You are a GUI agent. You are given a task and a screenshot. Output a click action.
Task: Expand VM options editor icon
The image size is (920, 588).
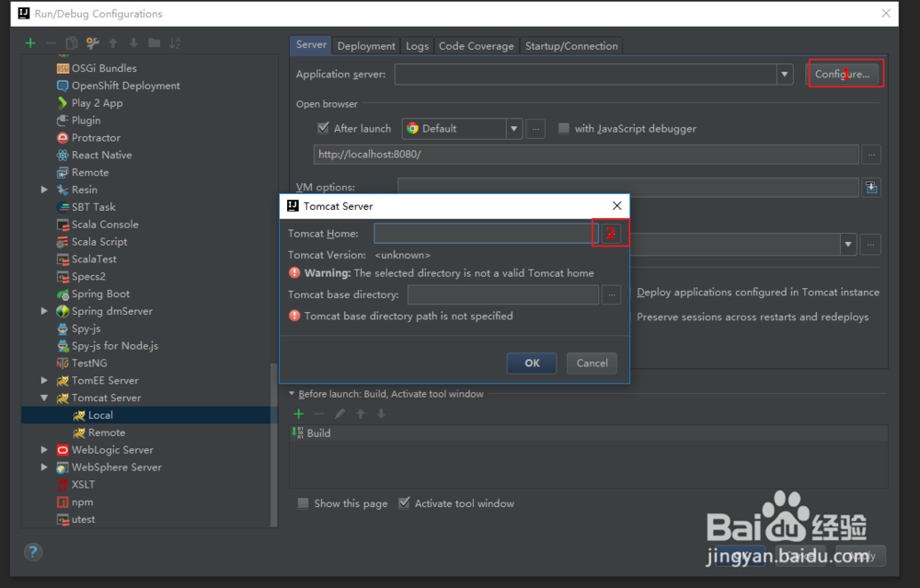pos(871,187)
